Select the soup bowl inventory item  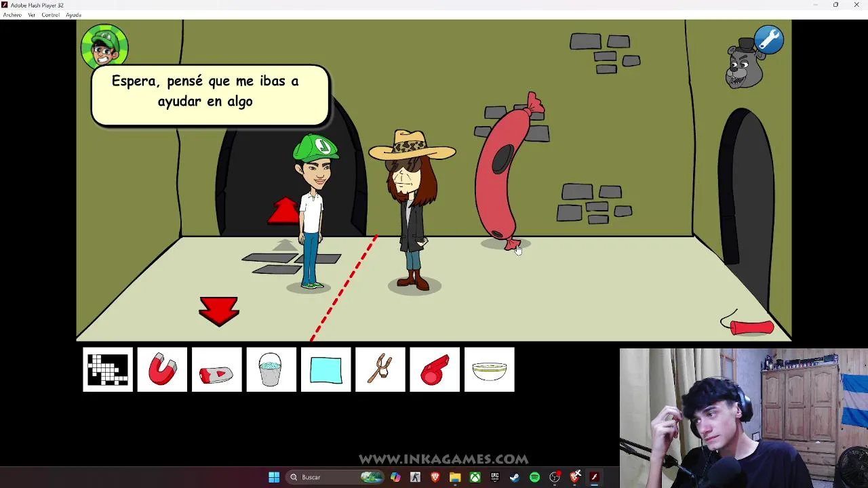pos(490,369)
